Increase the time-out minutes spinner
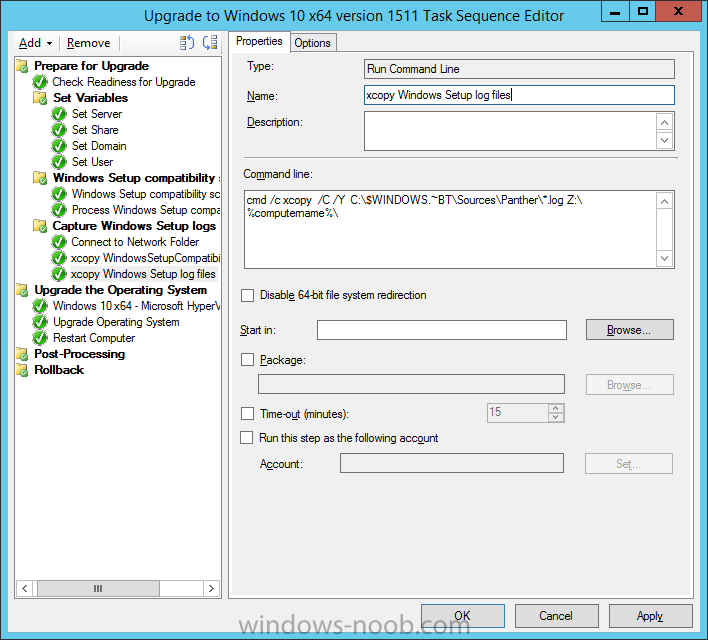The height and width of the screenshot is (640, 708). click(x=556, y=408)
